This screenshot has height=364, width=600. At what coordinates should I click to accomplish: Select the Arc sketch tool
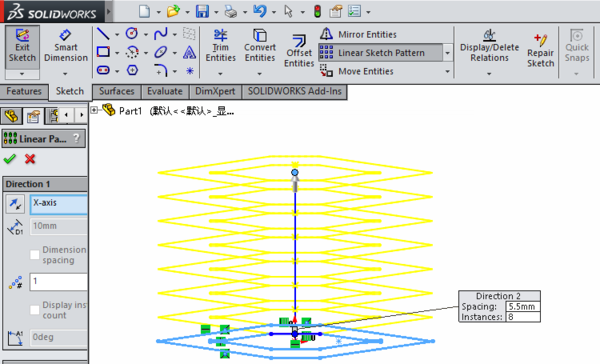[132, 52]
